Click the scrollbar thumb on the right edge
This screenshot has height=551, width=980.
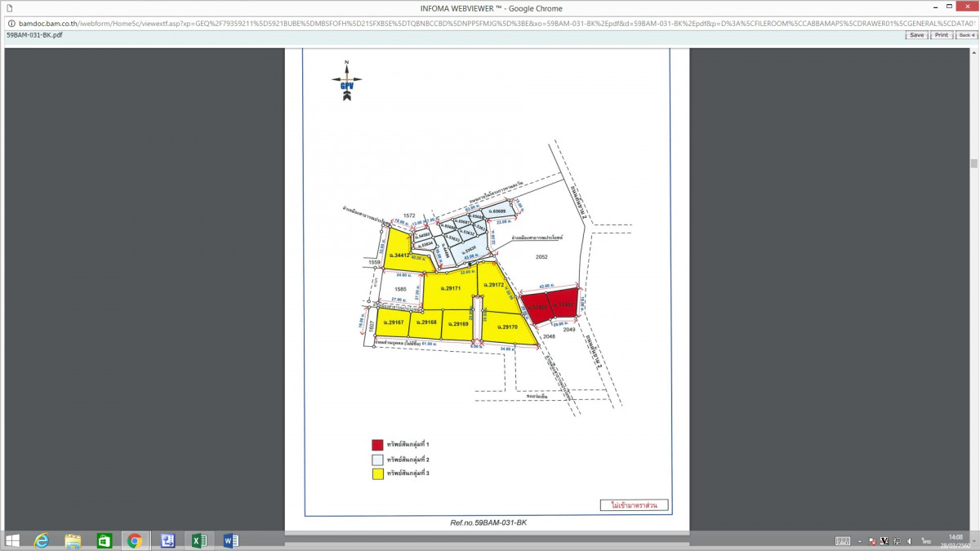pyautogui.click(x=973, y=163)
